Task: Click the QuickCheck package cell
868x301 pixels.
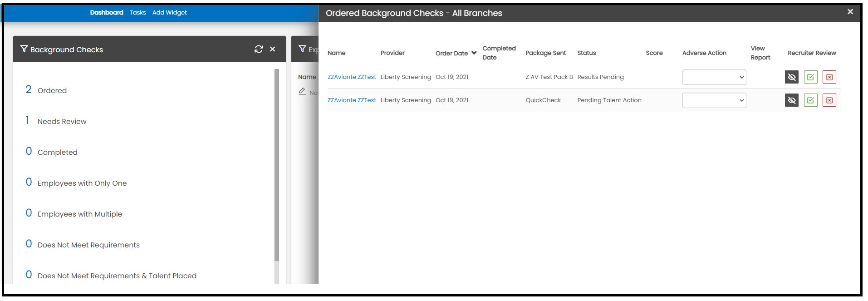Action: coord(543,100)
